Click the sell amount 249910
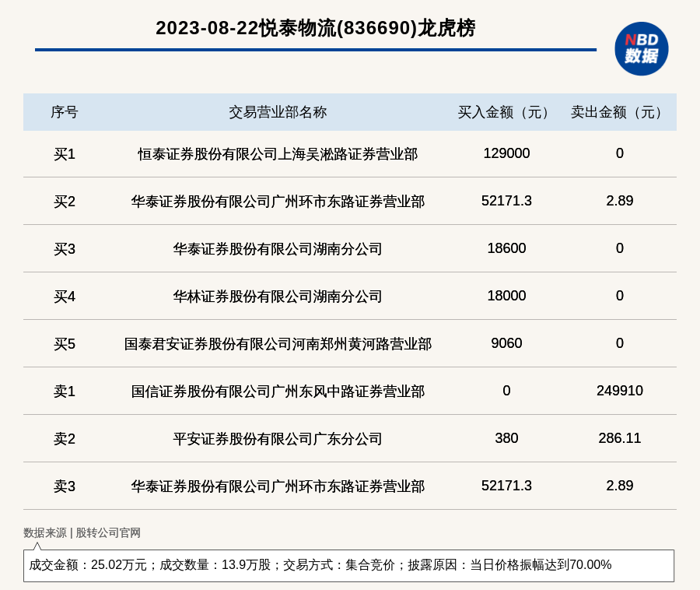700x590 pixels. [x=619, y=391]
